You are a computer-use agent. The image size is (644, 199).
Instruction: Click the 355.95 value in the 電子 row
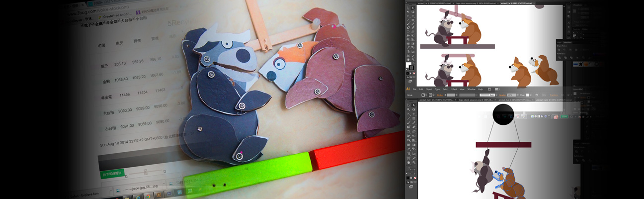[138, 62]
